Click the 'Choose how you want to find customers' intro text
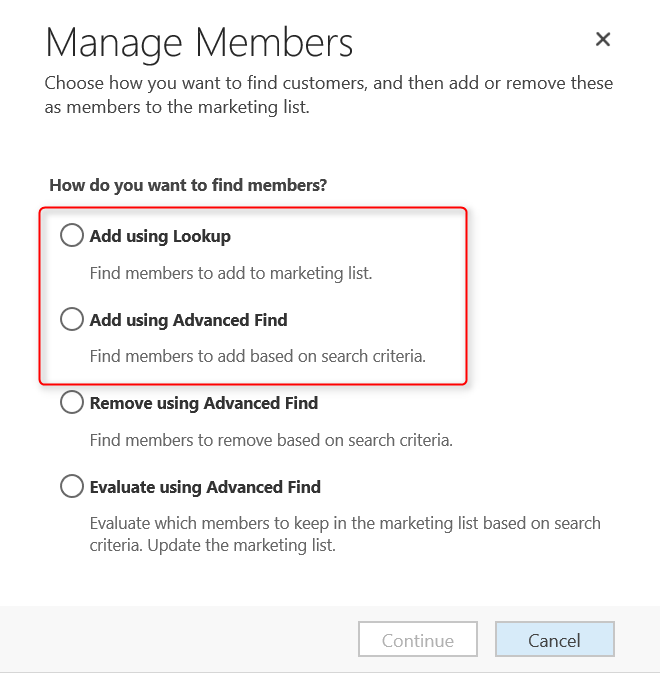The image size is (660, 673). (x=329, y=83)
